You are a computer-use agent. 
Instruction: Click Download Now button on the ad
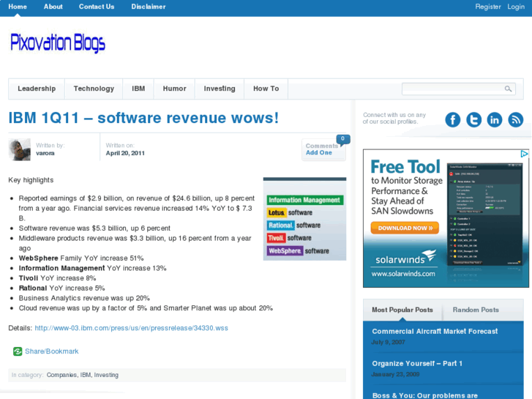405,228
